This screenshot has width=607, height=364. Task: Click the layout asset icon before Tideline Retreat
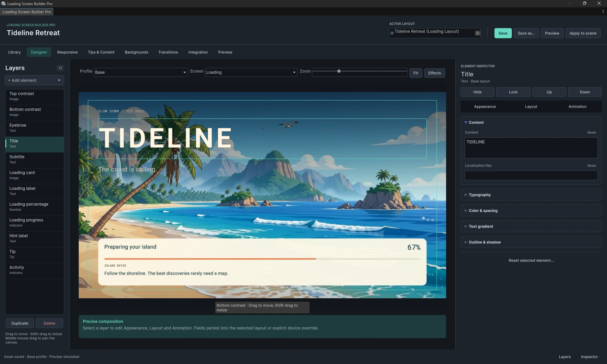tap(392, 33)
